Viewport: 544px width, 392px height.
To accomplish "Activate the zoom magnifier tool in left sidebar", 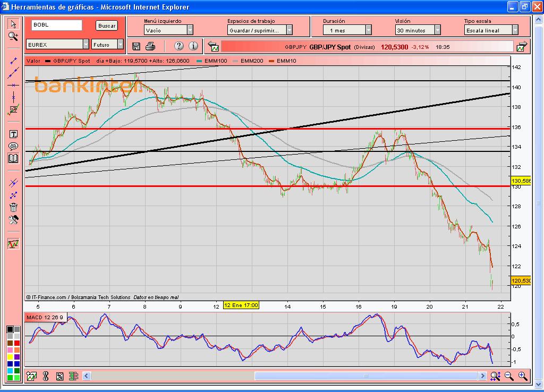I will click(13, 36).
